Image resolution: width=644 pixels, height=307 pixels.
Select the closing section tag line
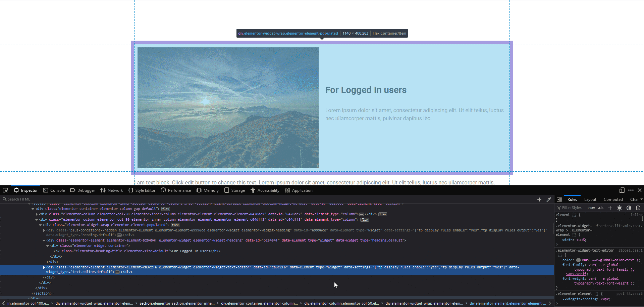click(x=42, y=294)
